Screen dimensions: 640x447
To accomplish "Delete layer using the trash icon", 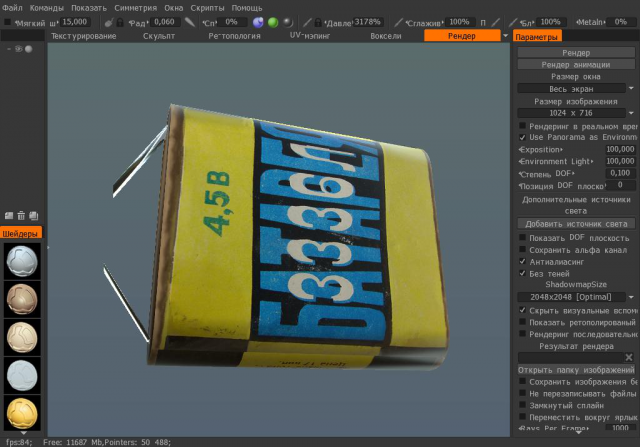I will coord(21,216).
